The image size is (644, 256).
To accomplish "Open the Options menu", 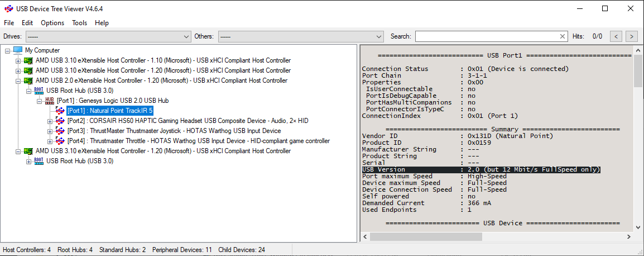I will [x=52, y=23].
